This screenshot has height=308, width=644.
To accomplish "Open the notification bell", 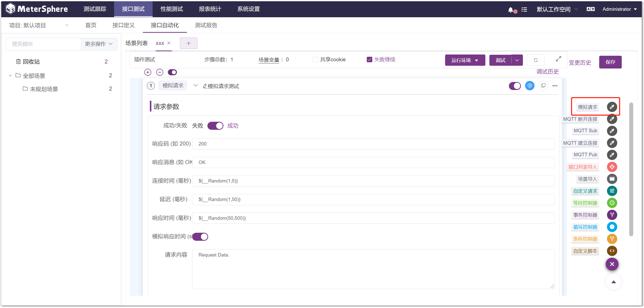I will coord(511,9).
